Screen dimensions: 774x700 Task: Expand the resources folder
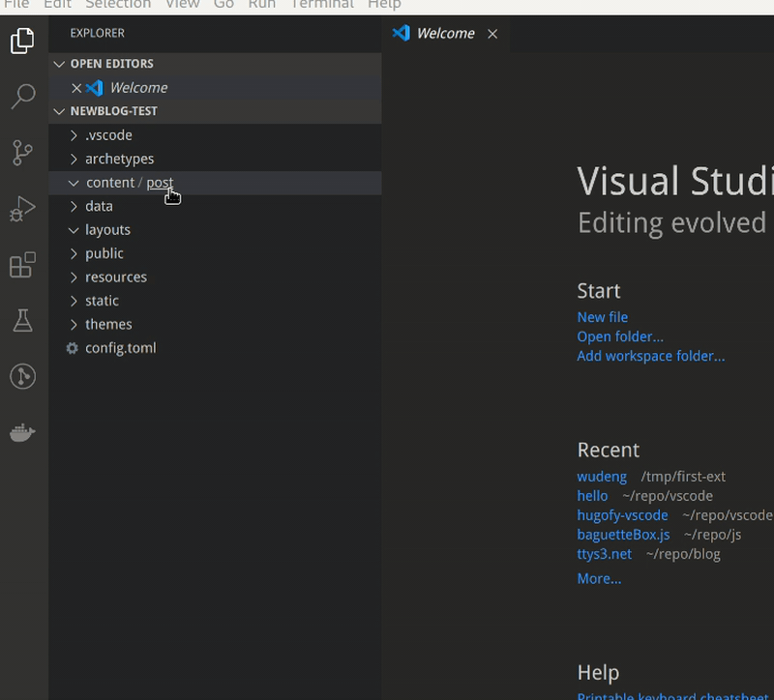click(x=74, y=277)
